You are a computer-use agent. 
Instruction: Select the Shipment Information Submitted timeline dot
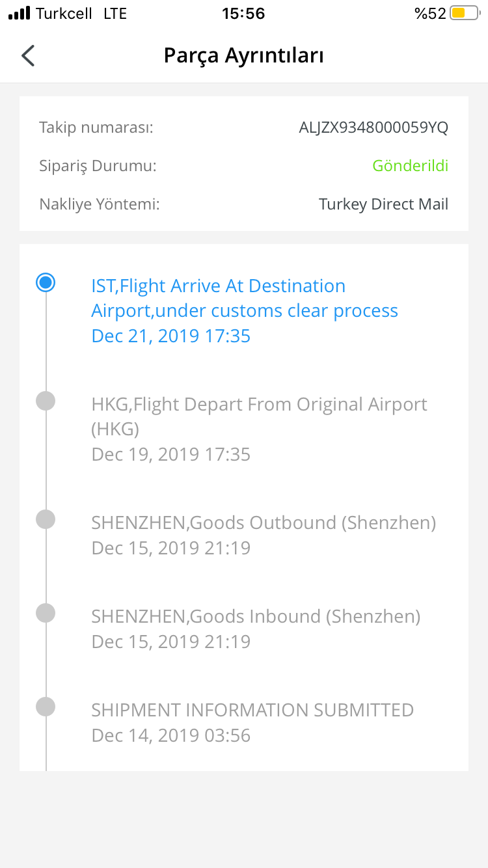coord(46,707)
